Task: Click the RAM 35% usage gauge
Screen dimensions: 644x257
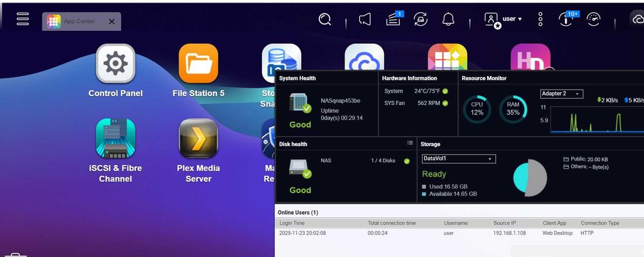Action: 513,109
